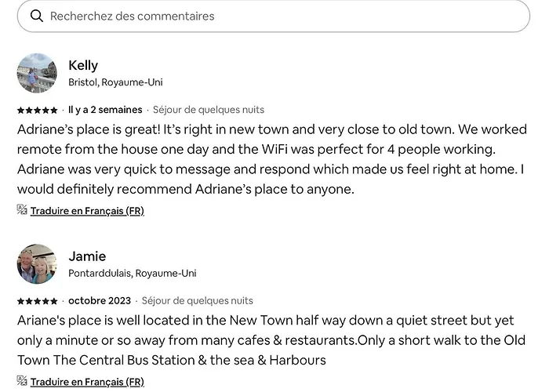
Task: Click Kelly's 'Séjour de quelques nuits' label
Action: [x=209, y=110]
